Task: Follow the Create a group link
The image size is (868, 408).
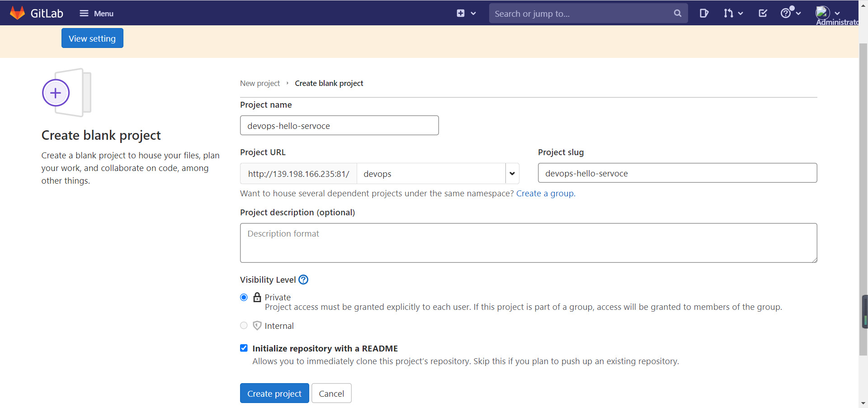Action: tap(545, 194)
